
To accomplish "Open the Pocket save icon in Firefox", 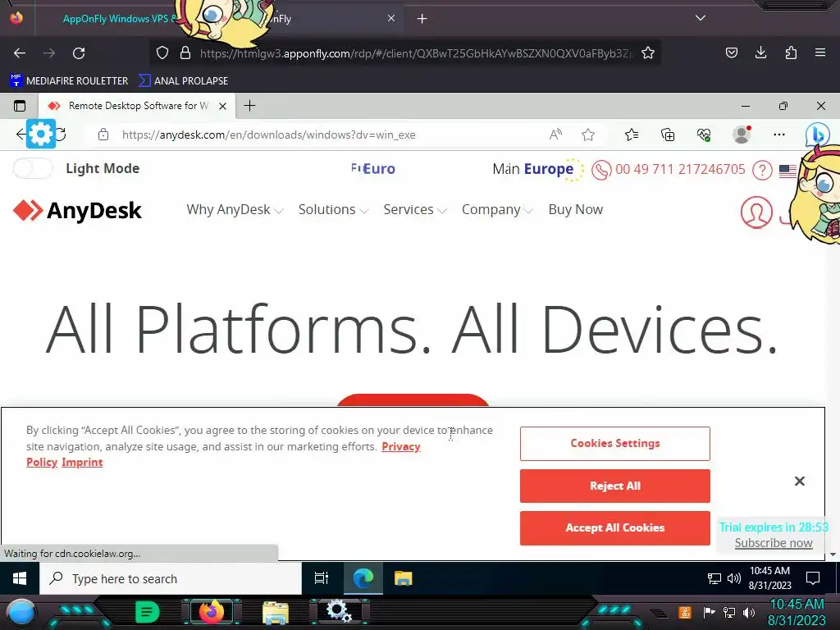I will (731, 52).
